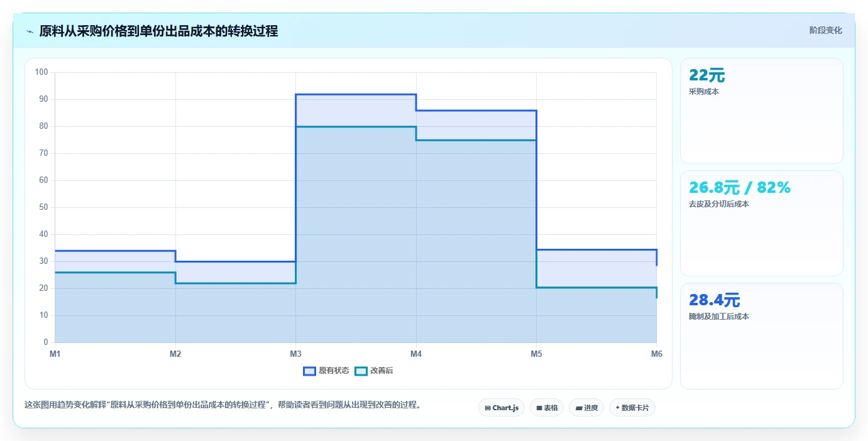Click the 0 y-axis tick label
The height and width of the screenshot is (441, 868).
pyautogui.click(x=46, y=342)
